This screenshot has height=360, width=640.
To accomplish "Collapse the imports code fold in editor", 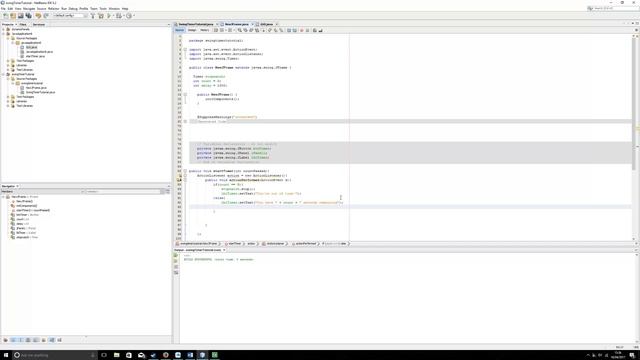I will 185,49.
